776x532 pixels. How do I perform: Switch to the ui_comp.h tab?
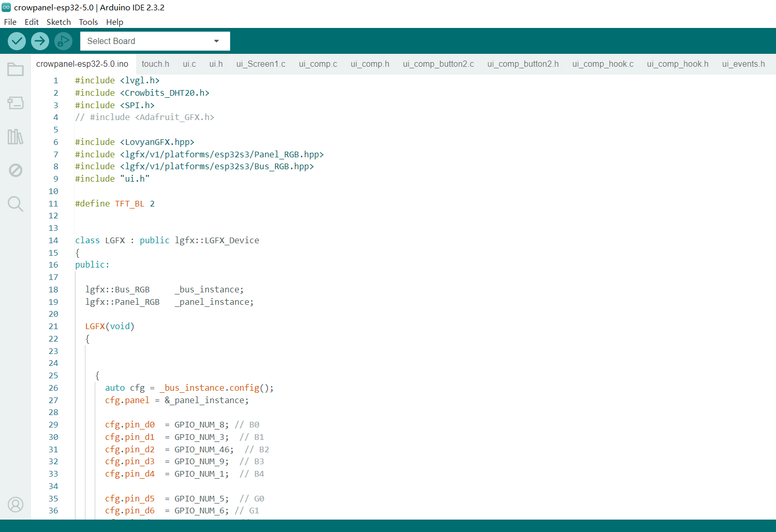pos(370,64)
